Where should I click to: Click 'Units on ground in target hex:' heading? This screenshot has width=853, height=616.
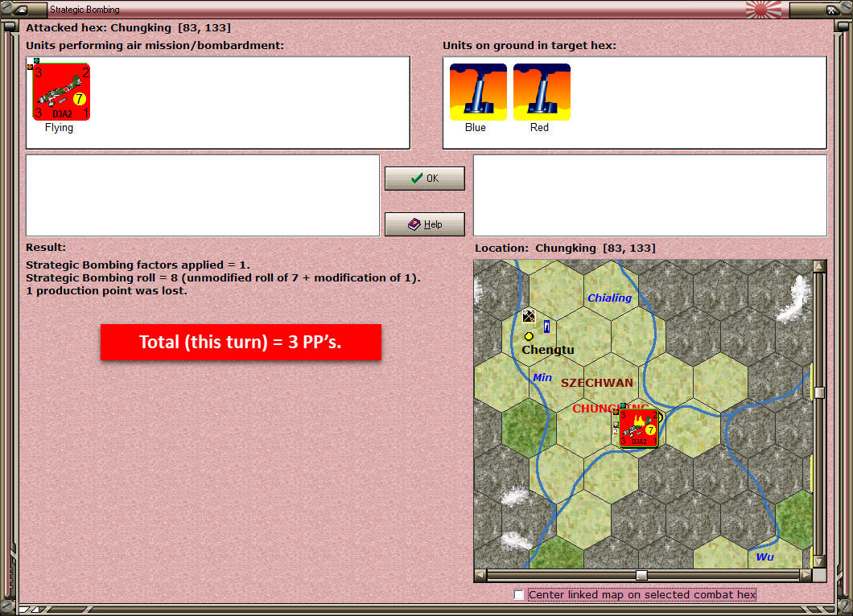click(530, 46)
